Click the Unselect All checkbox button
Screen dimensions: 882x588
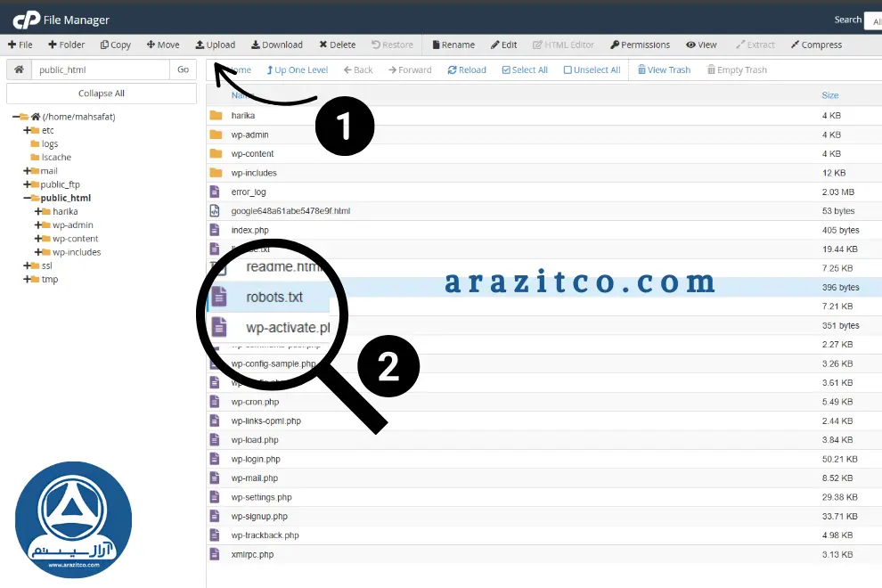click(592, 70)
